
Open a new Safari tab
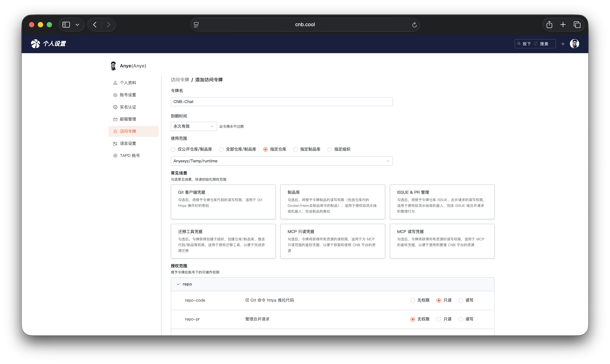563,24
